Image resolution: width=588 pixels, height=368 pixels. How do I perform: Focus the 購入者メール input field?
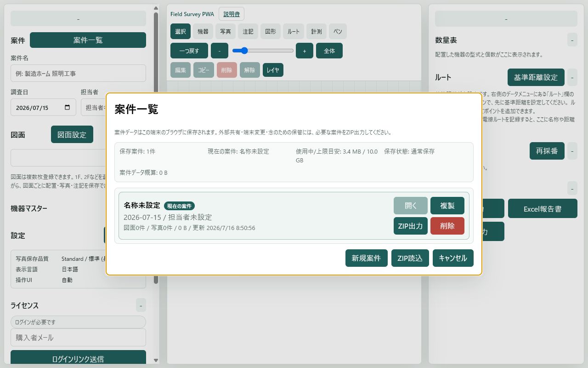78,337
